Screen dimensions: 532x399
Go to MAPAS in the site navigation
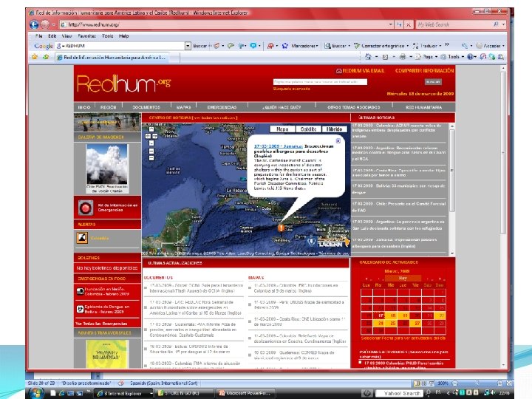pyautogui.click(x=183, y=107)
